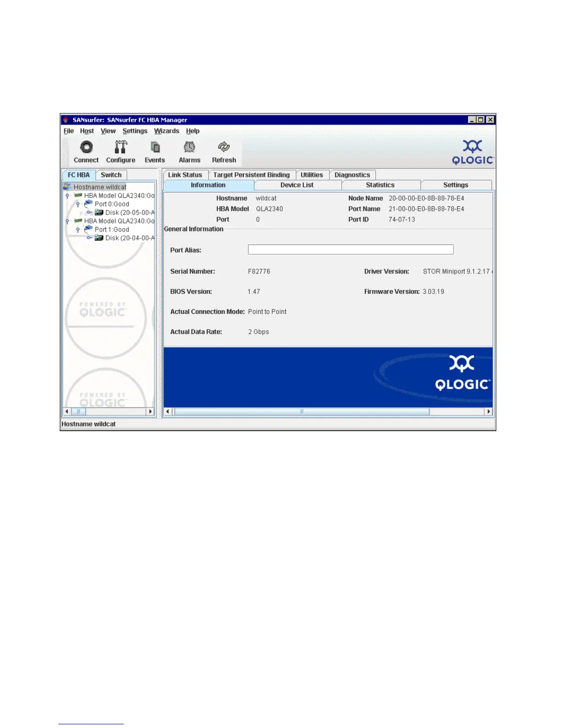This screenshot has width=563, height=728.
Task: Click the Port Name value 21-00-00-E0-8B-88-78-E4
Action: pos(426,209)
